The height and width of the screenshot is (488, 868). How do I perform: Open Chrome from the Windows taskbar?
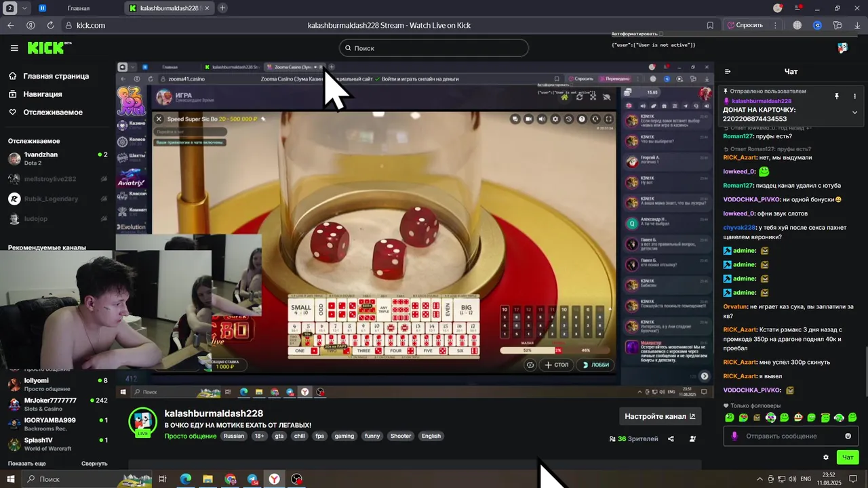[231, 479]
